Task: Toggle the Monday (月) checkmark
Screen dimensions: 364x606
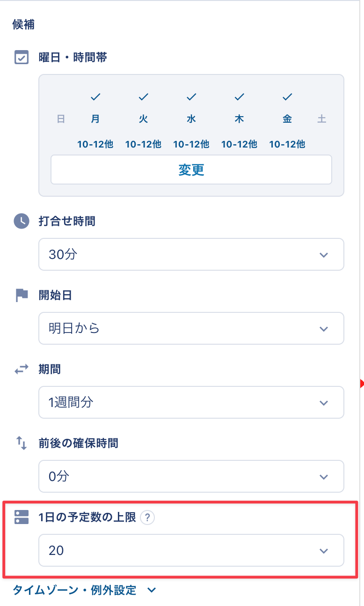Action: click(x=95, y=97)
